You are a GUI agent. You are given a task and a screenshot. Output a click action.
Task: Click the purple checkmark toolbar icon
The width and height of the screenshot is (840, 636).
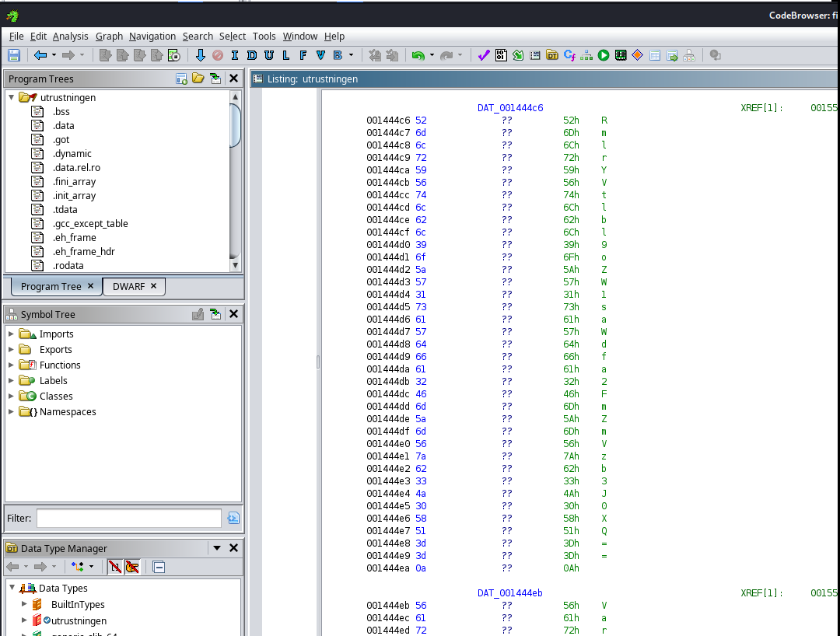pyautogui.click(x=483, y=55)
